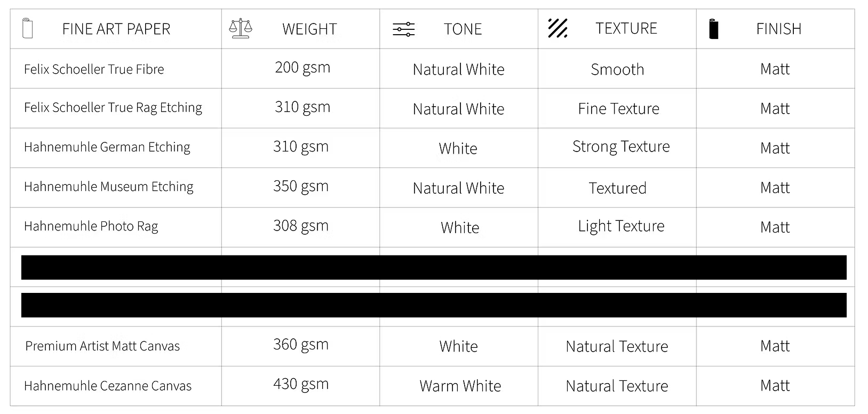Click the black roll icon beside Finish
This screenshot has width=868, height=414.
click(x=713, y=29)
